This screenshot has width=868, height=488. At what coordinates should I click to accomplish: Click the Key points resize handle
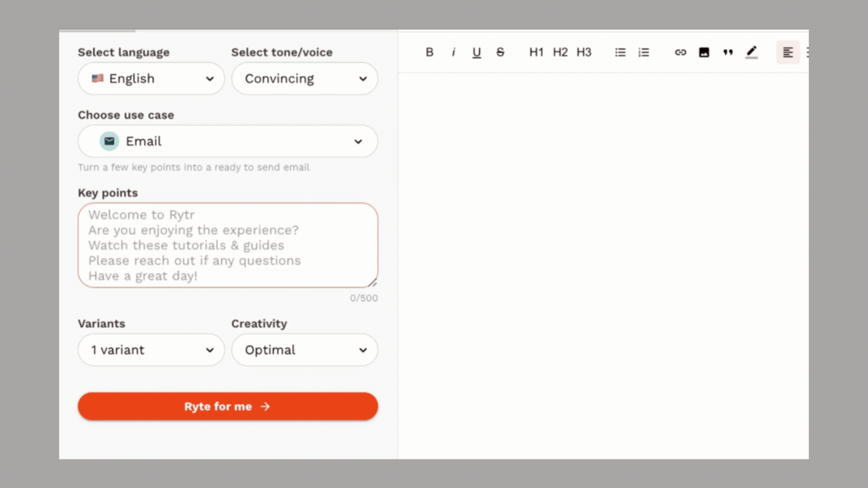(372, 282)
